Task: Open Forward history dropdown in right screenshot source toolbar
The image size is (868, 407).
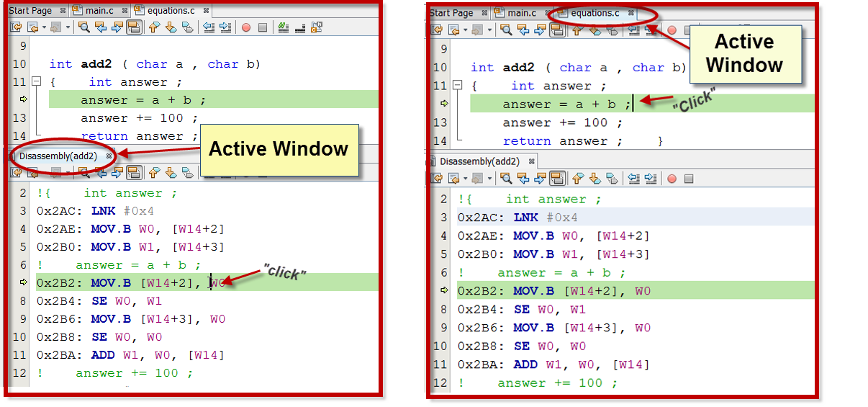Action: pyautogui.click(x=489, y=30)
